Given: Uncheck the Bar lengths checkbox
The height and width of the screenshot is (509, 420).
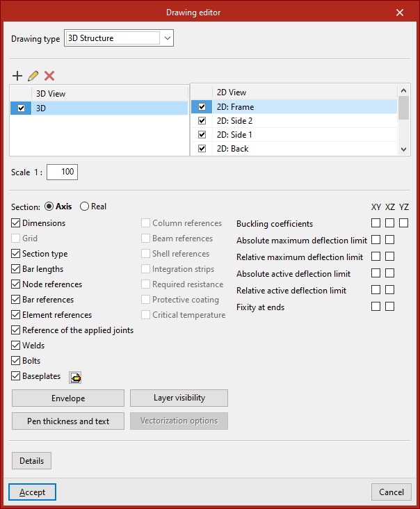Looking at the screenshot, I should 15,269.
